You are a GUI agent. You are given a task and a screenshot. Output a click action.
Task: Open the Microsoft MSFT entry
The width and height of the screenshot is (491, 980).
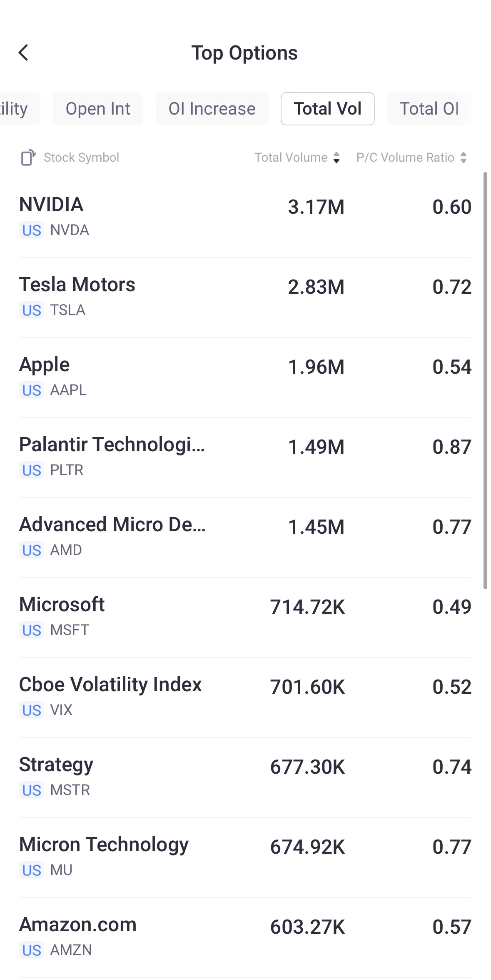245,617
